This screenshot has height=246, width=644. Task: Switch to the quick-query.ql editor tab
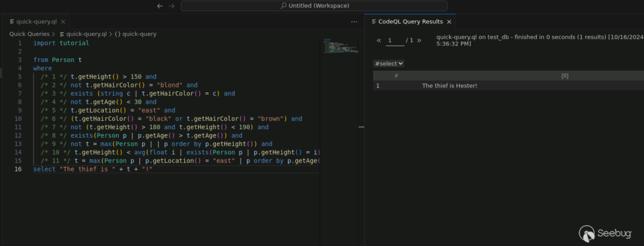coord(36,21)
